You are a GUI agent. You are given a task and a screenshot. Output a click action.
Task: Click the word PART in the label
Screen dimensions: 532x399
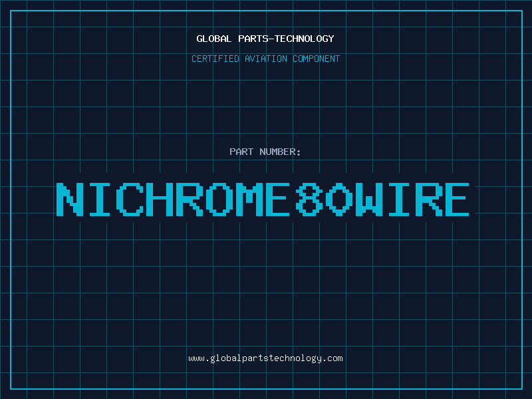pos(242,152)
